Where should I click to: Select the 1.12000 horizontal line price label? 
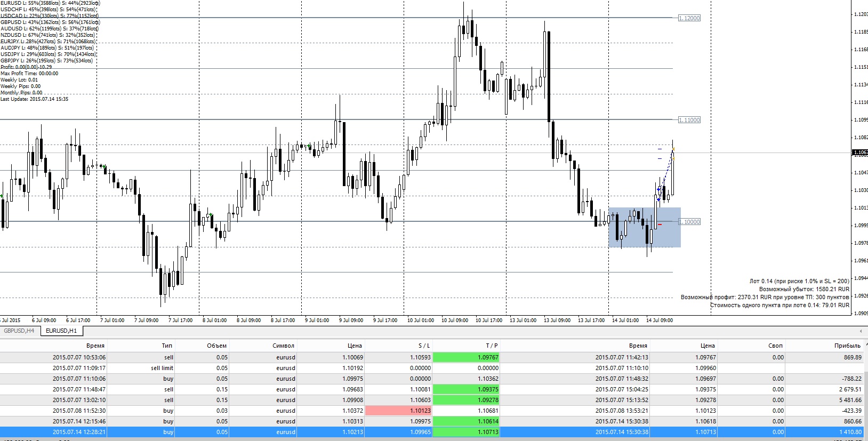click(x=689, y=18)
